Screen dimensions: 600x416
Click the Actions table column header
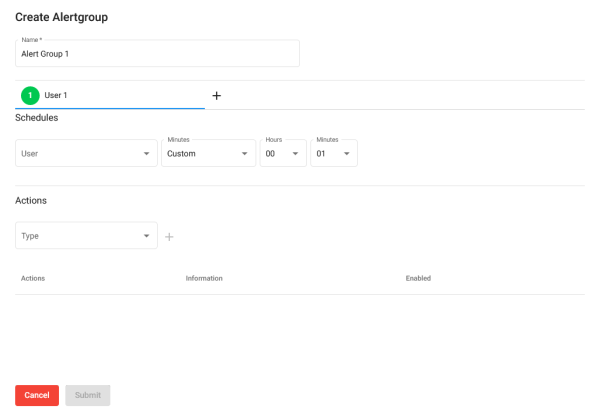pyautogui.click(x=33, y=278)
